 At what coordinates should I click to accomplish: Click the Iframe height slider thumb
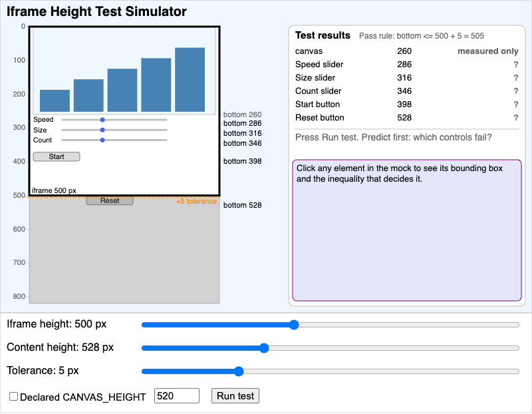pyautogui.click(x=294, y=325)
